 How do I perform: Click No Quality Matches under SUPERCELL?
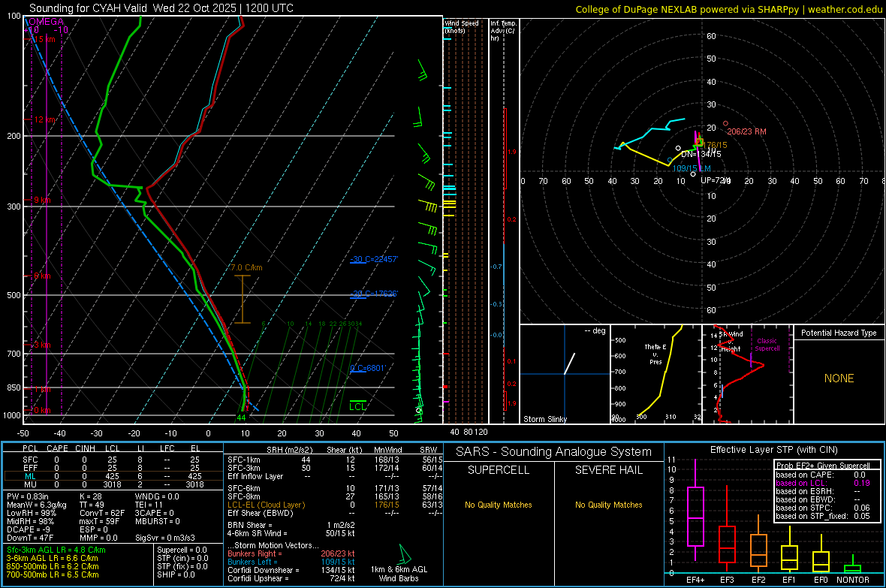[x=499, y=505]
